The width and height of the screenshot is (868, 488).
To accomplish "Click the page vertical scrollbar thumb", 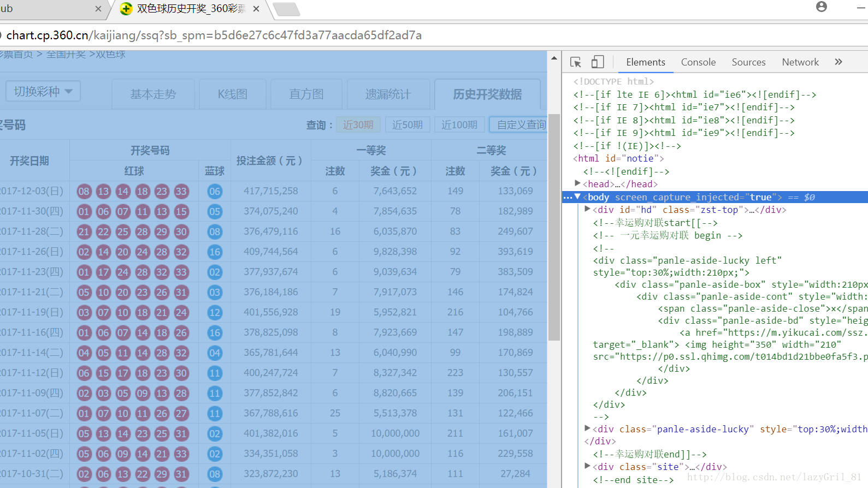I will tap(554, 227).
